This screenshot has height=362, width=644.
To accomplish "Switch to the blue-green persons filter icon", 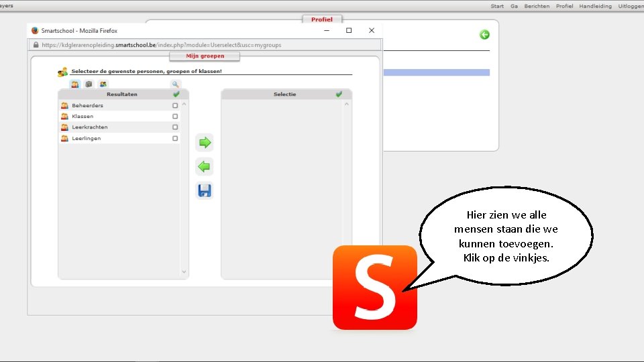I will tap(103, 84).
